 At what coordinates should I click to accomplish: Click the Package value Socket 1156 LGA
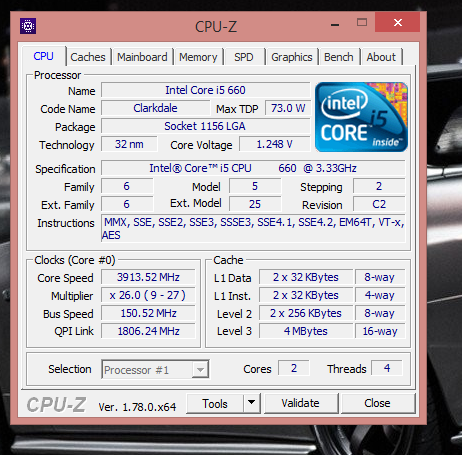tap(206, 126)
